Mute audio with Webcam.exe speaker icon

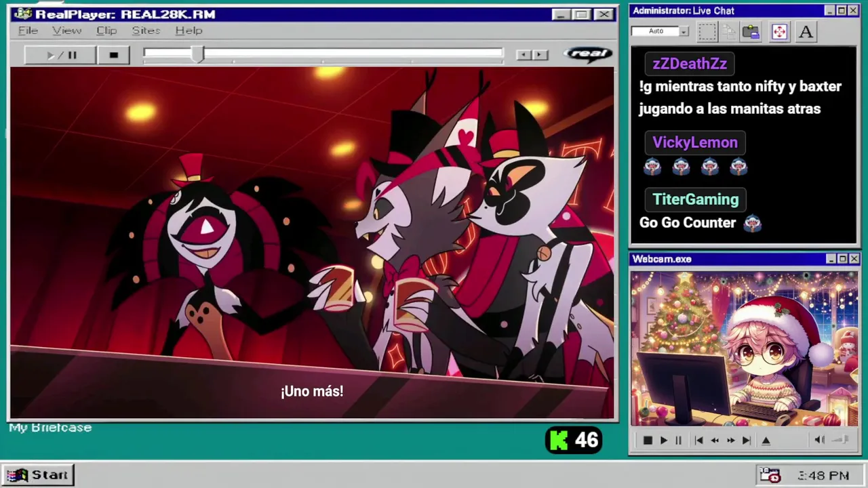[819, 440]
